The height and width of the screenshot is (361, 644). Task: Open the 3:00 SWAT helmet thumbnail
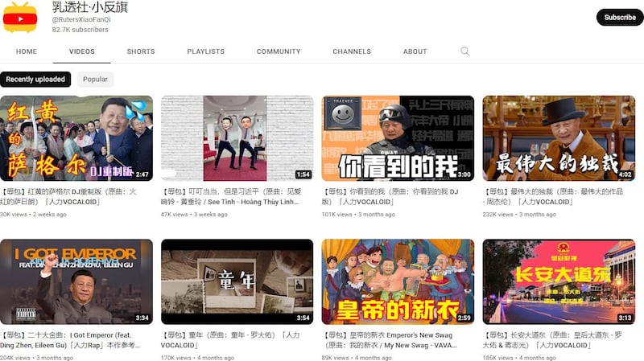(x=398, y=138)
